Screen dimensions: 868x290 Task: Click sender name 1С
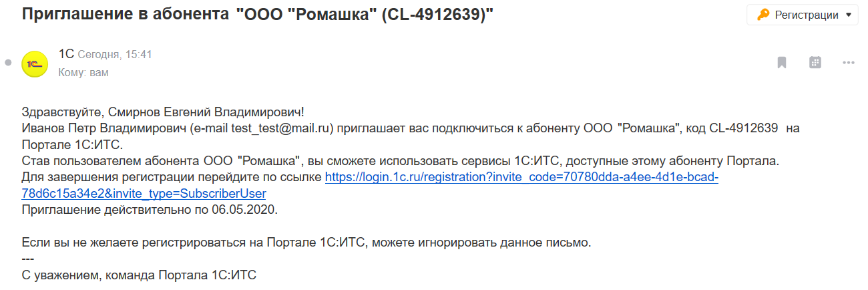click(x=66, y=54)
